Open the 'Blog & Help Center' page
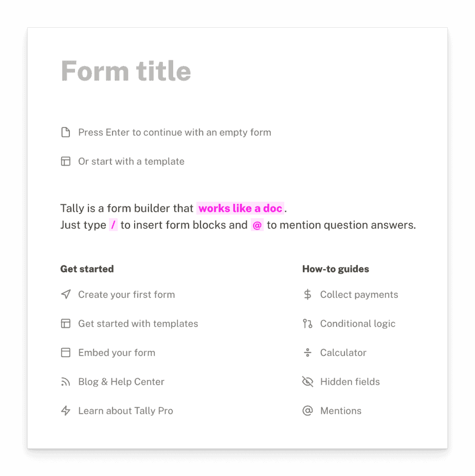This screenshot has height=476, width=475. point(121,381)
